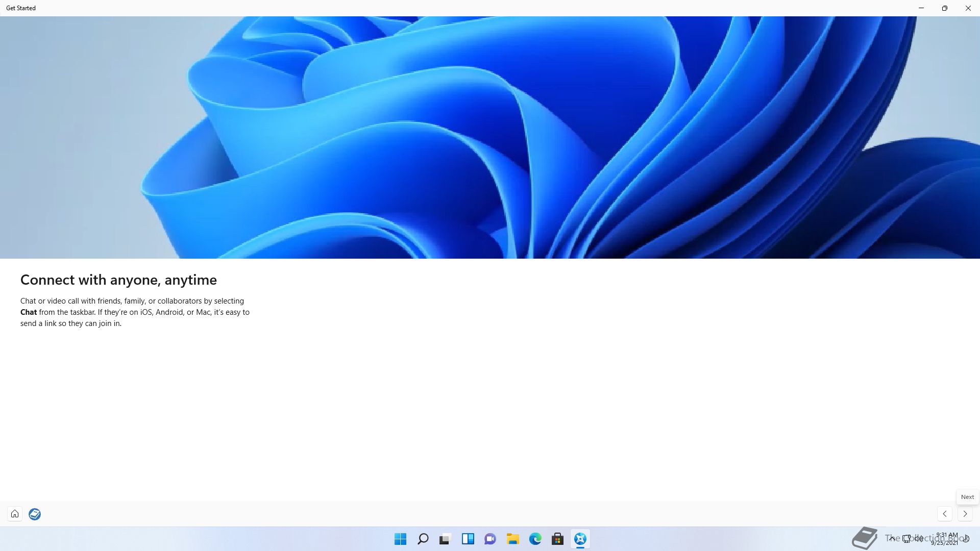The width and height of the screenshot is (980, 551).
Task: Open File Explorer from taskbar
Action: coord(512,539)
